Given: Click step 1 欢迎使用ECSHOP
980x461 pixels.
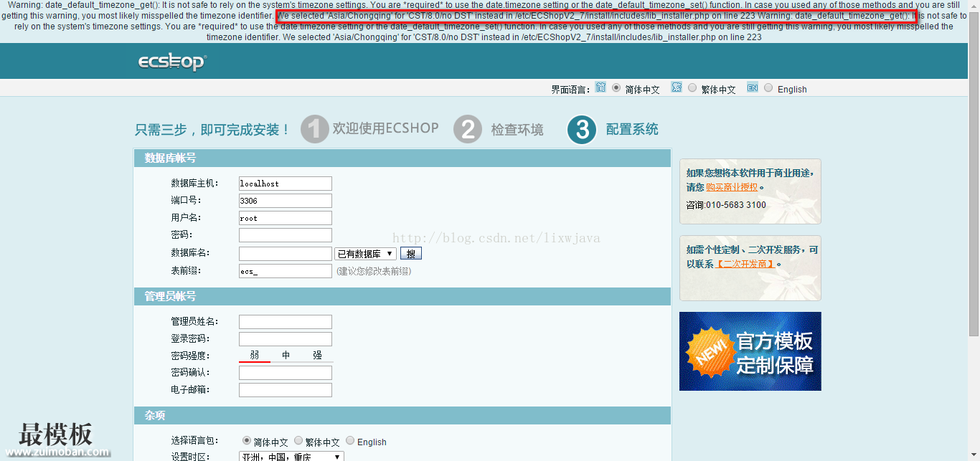Looking at the screenshot, I should point(369,129).
